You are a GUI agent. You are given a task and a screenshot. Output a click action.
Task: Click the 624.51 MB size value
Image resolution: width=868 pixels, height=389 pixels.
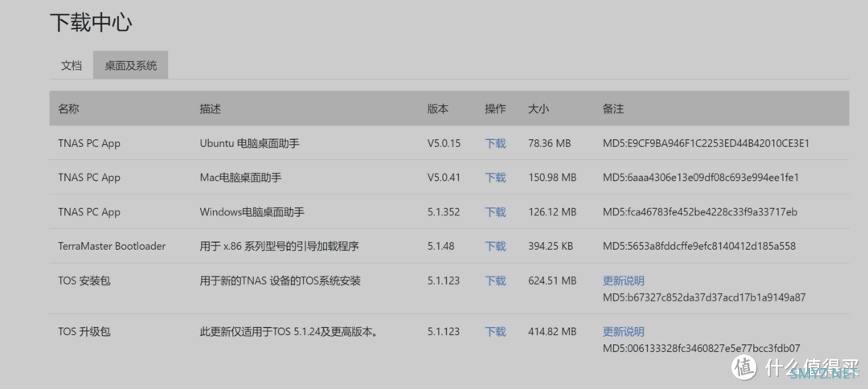[552, 280]
